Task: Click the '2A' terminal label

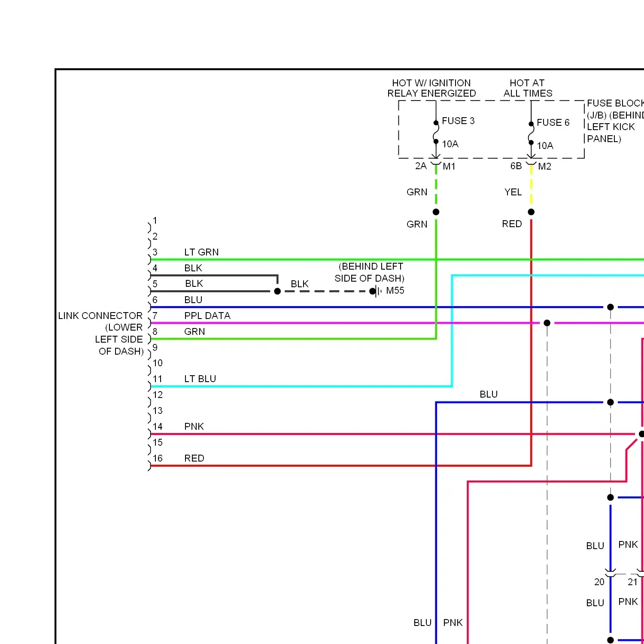Action: coord(421,166)
